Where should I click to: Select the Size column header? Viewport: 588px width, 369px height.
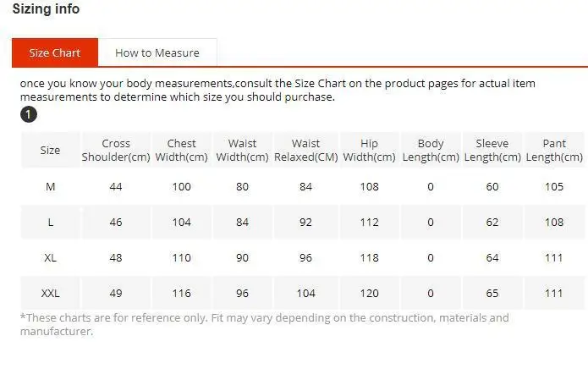pos(51,150)
